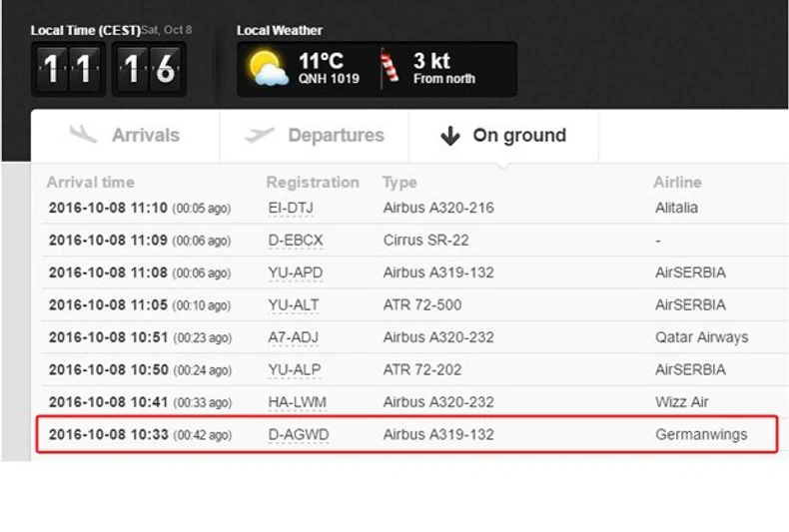Open highlighted registration D-AGWD
This screenshot has height=532, width=789.
[x=299, y=435]
